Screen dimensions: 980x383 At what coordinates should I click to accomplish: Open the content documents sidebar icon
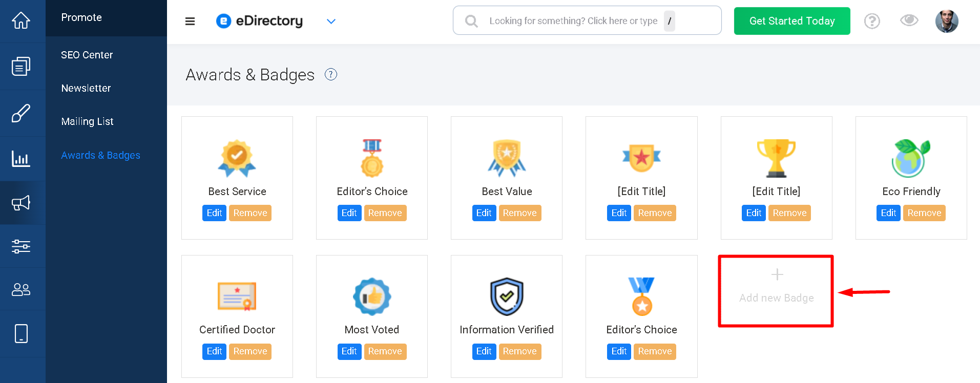point(21,66)
